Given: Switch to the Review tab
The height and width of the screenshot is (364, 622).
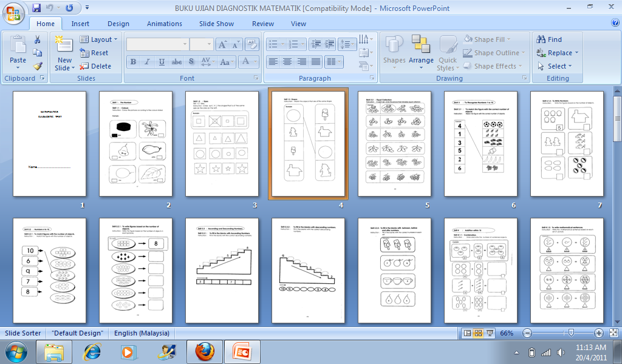Looking at the screenshot, I should 263,24.
